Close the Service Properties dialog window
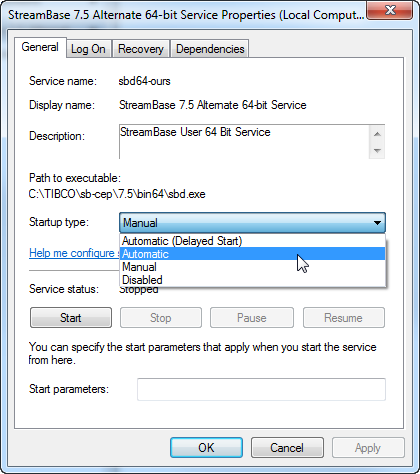The height and width of the screenshot is (474, 420). (x=390, y=11)
